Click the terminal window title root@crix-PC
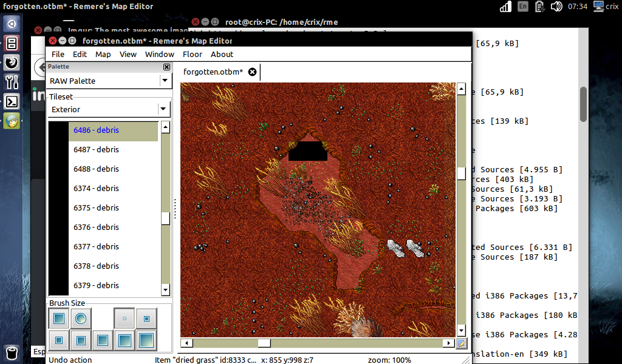The height and width of the screenshot is (364, 622). (x=282, y=22)
